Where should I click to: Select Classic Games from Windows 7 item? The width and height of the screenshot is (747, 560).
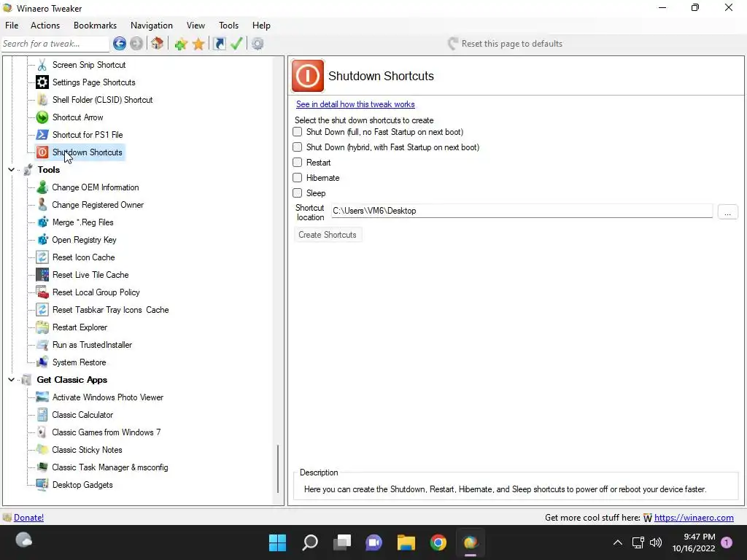[x=107, y=432]
